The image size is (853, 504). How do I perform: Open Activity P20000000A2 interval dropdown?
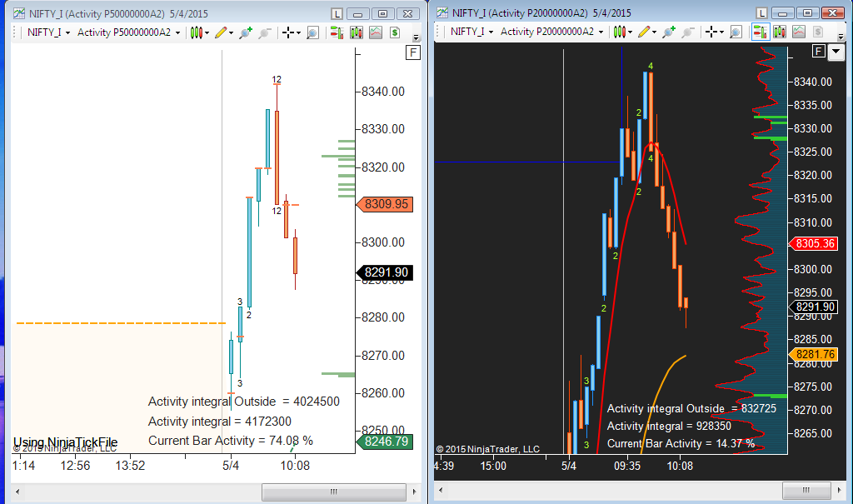point(551,32)
